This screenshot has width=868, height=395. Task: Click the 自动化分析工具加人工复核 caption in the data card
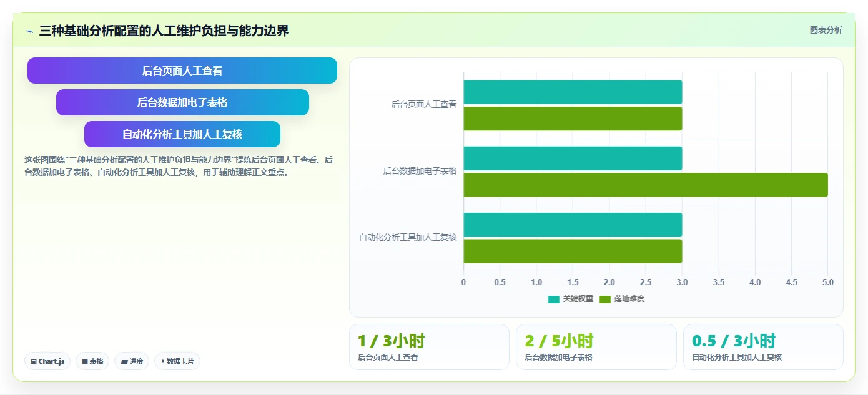click(x=737, y=358)
